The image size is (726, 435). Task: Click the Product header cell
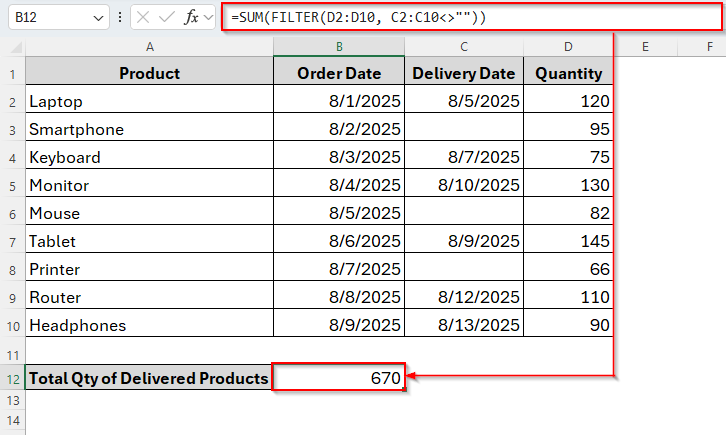point(149,73)
